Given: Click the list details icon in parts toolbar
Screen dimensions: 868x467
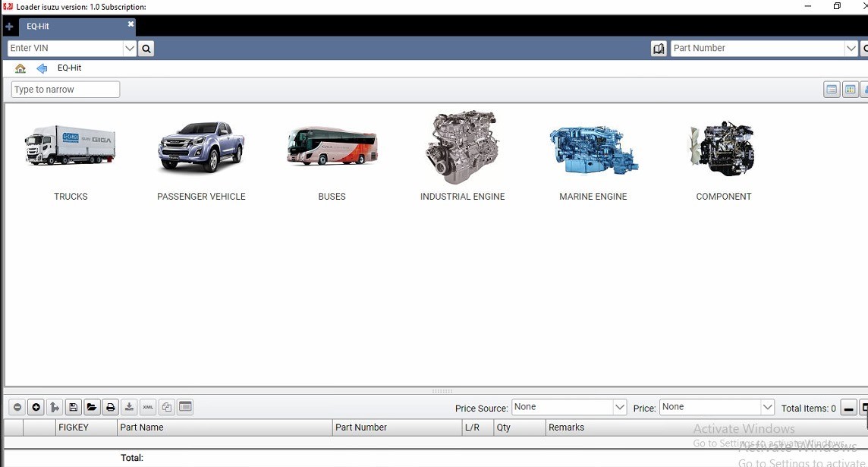Looking at the screenshot, I should pyautogui.click(x=185, y=407).
